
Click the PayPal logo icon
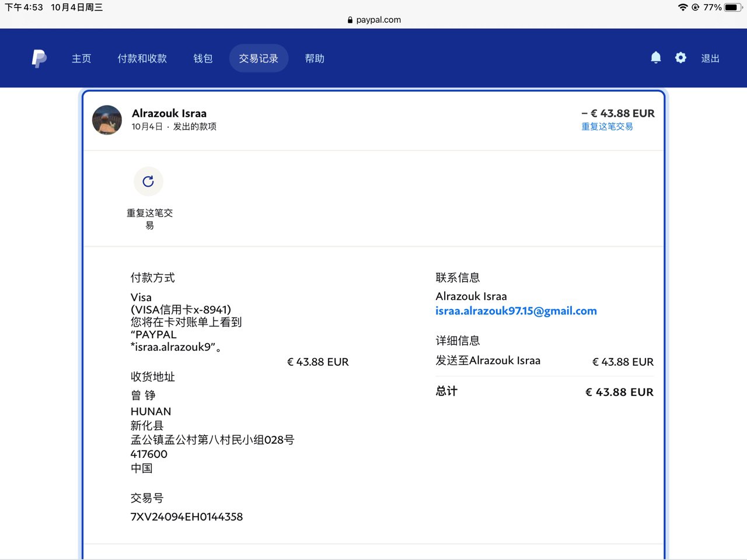[x=39, y=58]
